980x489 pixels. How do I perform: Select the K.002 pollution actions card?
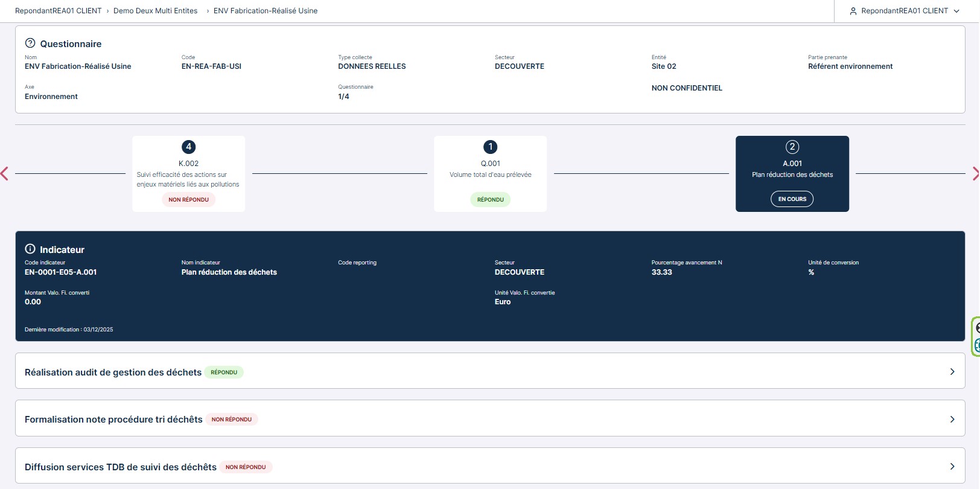pos(189,174)
